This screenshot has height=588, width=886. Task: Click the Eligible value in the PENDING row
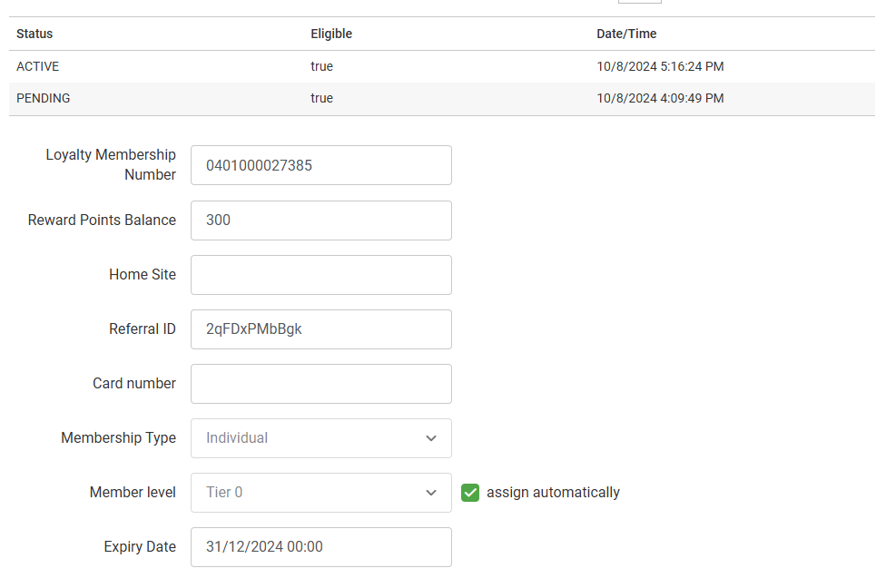(x=322, y=98)
